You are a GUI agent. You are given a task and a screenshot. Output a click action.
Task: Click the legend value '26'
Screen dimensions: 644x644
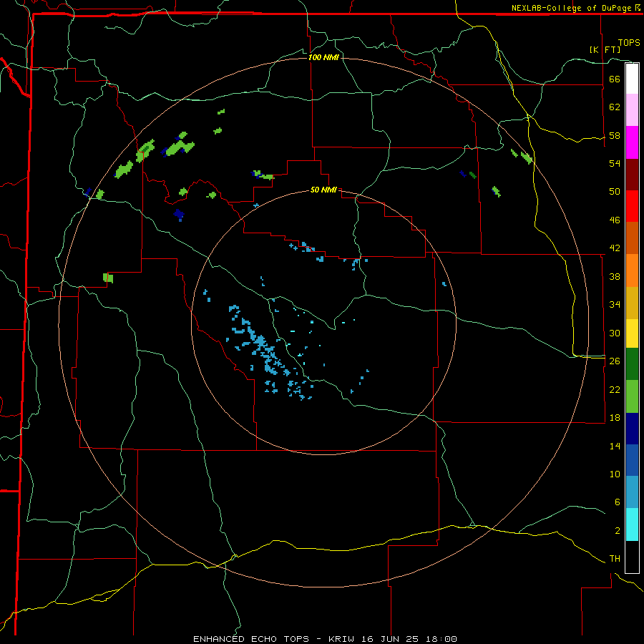click(615, 361)
